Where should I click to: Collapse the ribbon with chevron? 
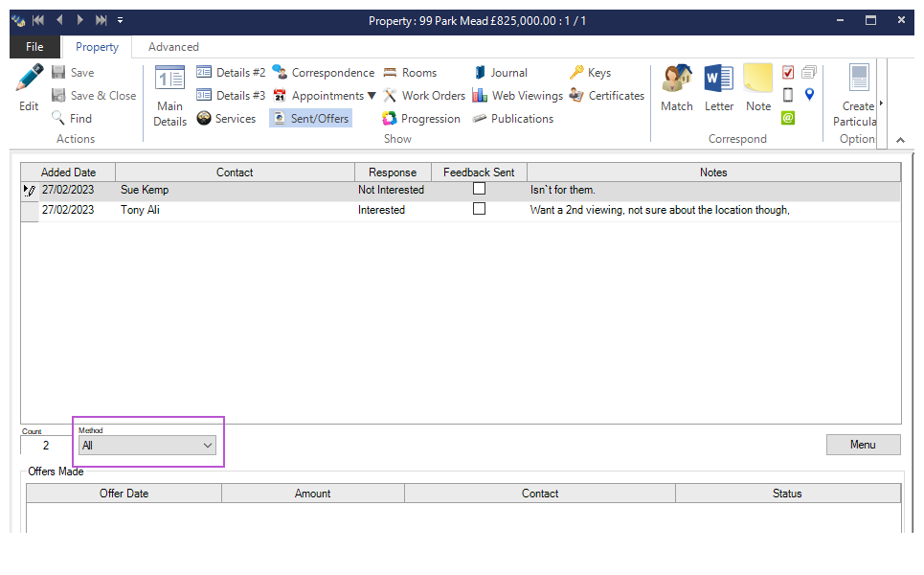point(900,140)
